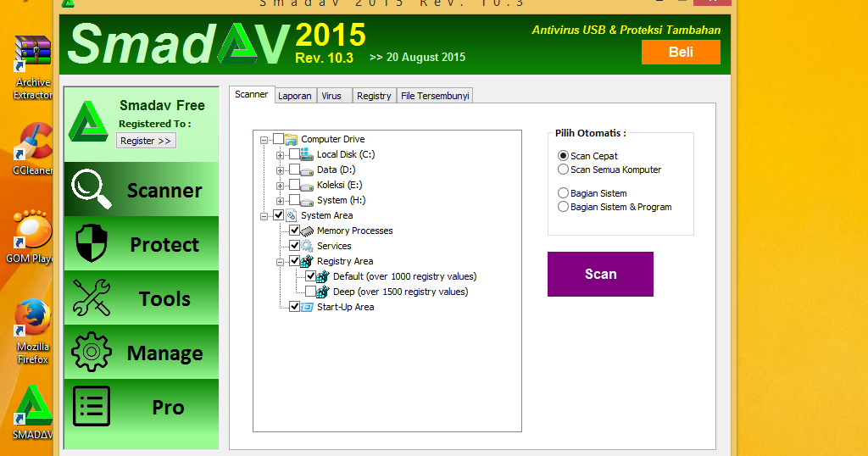Open the Protect sidebar section
The height and width of the screenshot is (456, 868).
[142, 243]
